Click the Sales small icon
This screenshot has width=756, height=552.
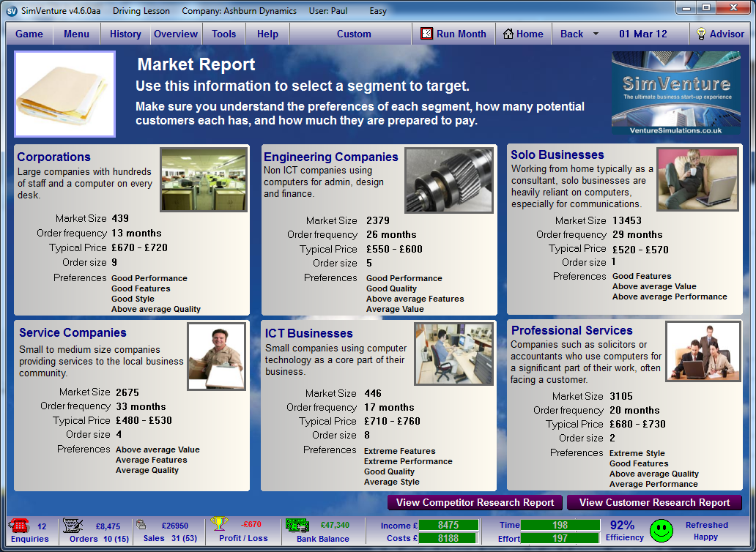point(141,523)
